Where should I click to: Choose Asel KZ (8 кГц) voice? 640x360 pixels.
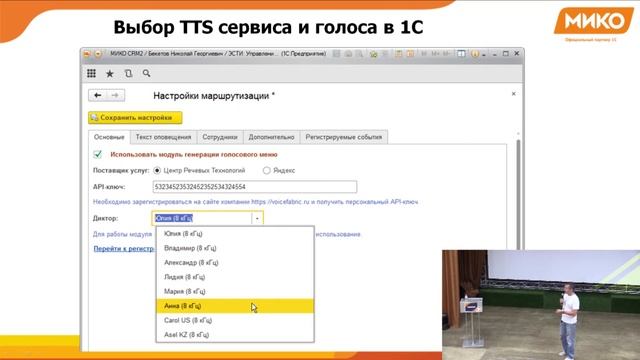tap(235, 335)
